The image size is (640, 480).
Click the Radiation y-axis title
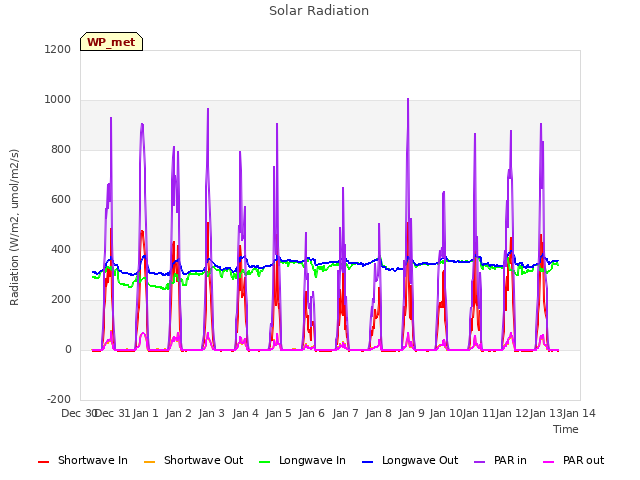[x=14, y=227]
